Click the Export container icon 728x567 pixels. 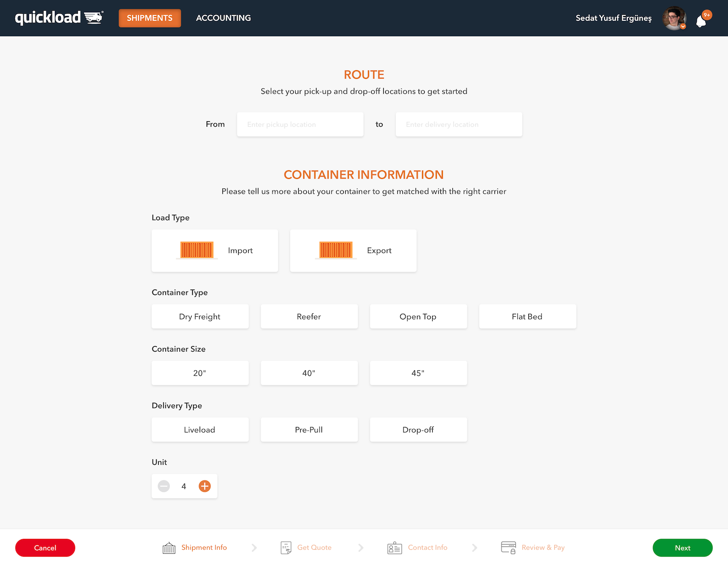[x=336, y=250]
